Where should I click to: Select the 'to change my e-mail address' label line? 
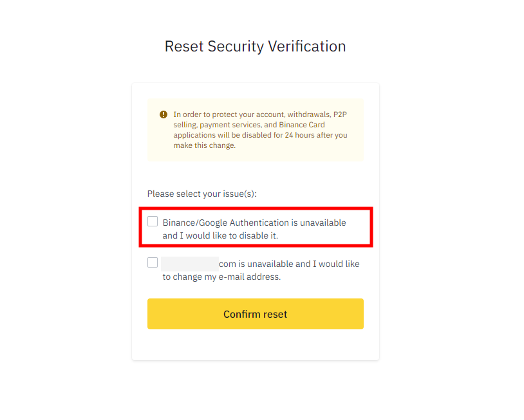221,277
